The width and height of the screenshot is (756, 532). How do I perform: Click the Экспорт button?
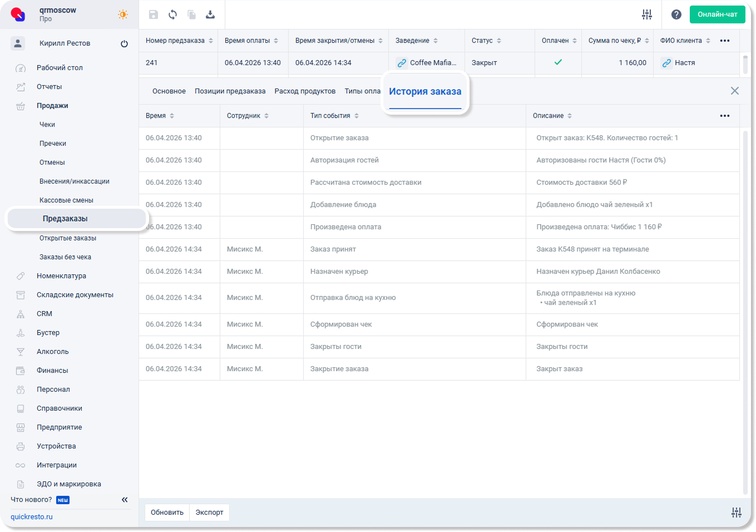coord(209,513)
